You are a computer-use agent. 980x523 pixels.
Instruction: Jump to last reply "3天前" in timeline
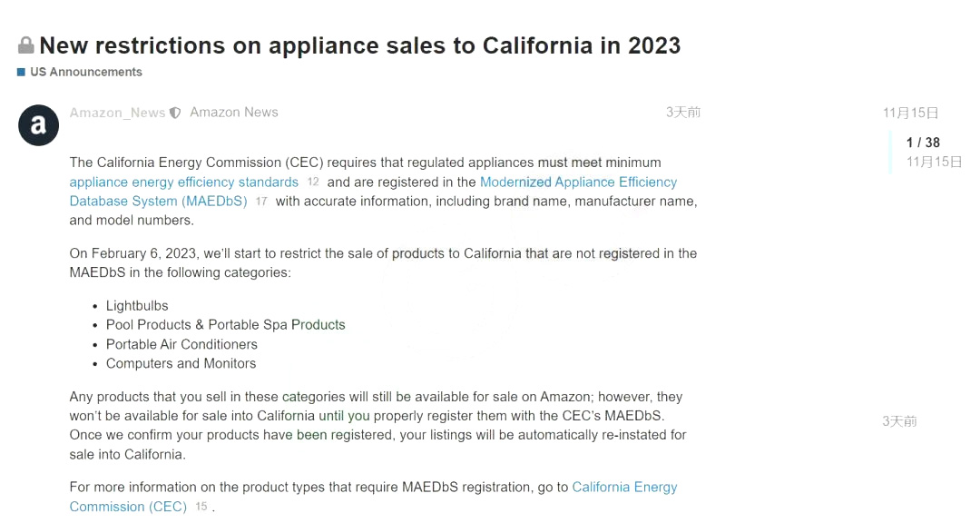[x=899, y=421]
